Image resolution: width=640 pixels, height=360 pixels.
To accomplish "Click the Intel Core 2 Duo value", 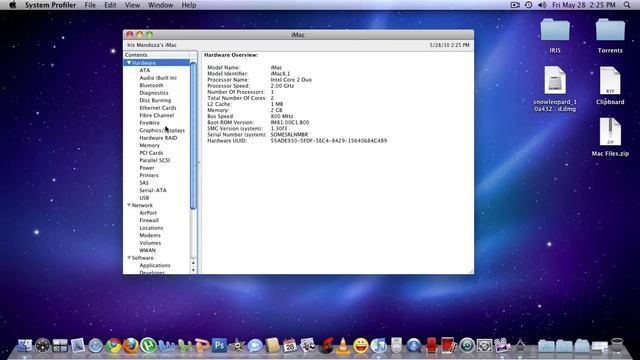I will [x=291, y=80].
